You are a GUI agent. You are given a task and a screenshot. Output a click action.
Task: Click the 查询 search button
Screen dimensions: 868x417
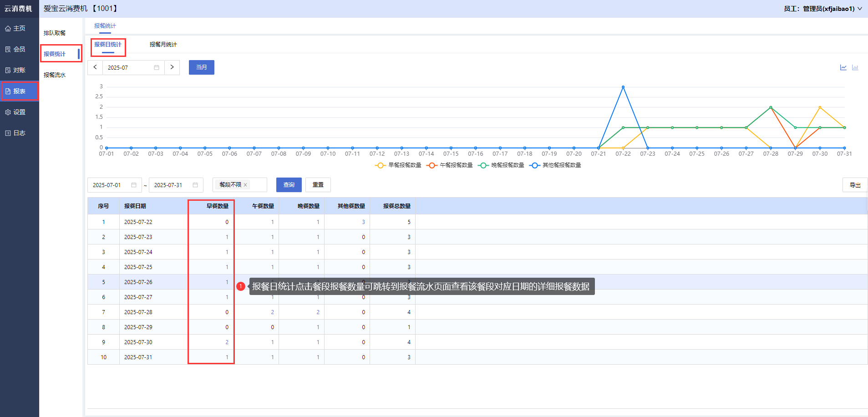pyautogui.click(x=289, y=185)
